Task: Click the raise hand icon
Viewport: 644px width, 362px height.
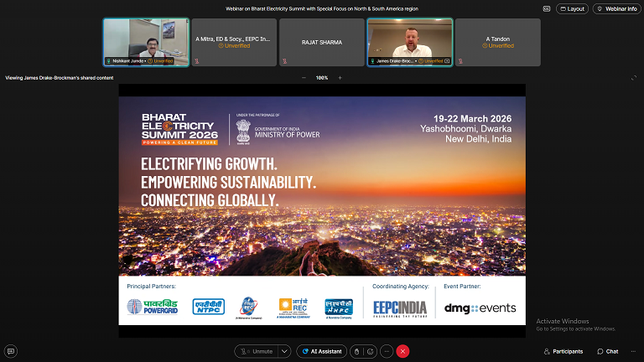Action: pyautogui.click(x=356, y=351)
